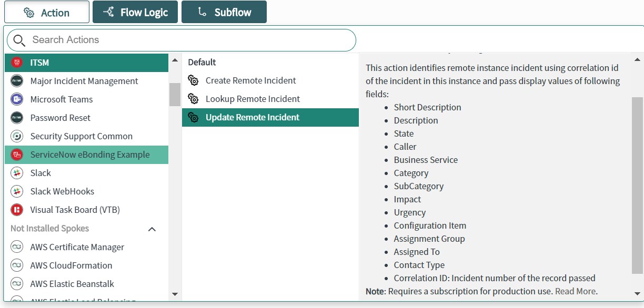This screenshot has height=308, width=644.
Task: Switch to the Subflow tab
Action: [x=224, y=12]
